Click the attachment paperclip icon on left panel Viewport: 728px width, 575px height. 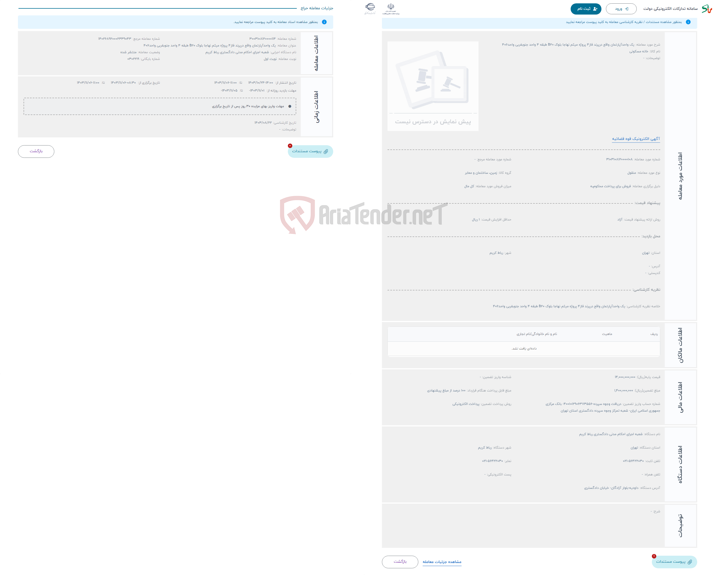[326, 152]
